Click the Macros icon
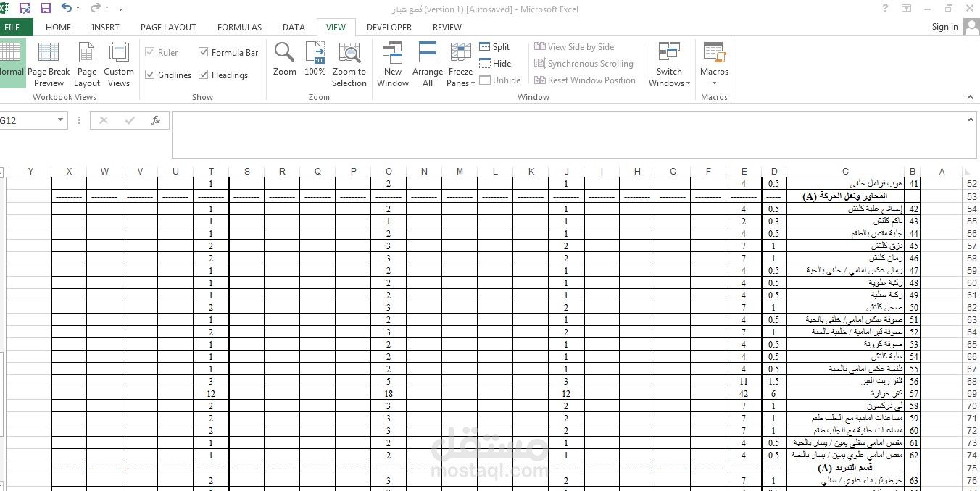This screenshot has width=980, height=491. pyautogui.click(x=714, y=54)
